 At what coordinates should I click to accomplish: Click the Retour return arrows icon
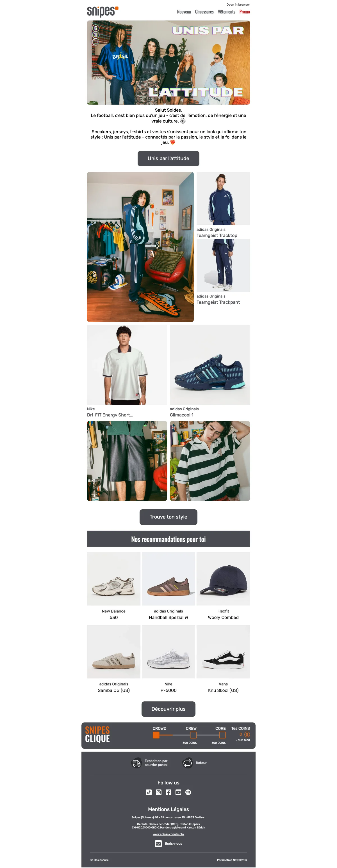[x=188, y=763]
